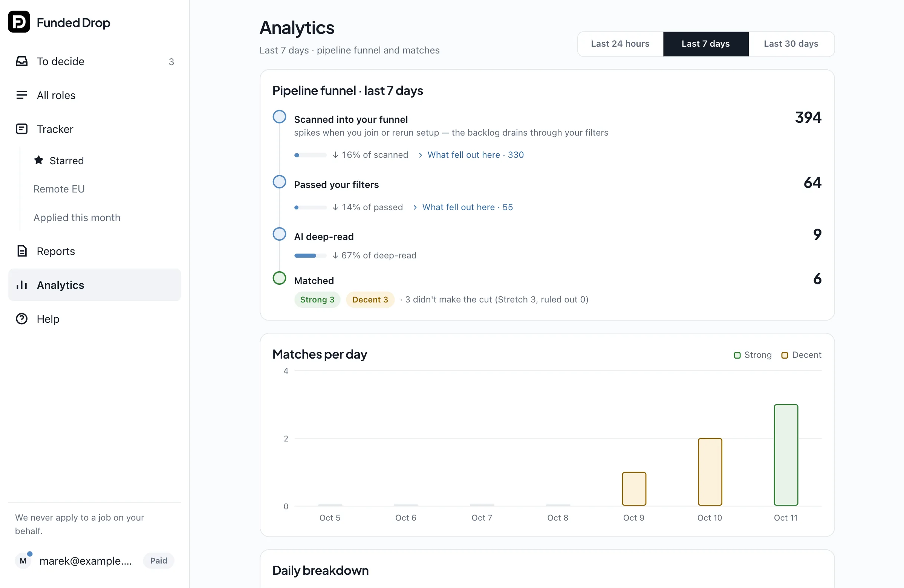Click the Paid plan badge
904x588 pixels.
[158, 561]
